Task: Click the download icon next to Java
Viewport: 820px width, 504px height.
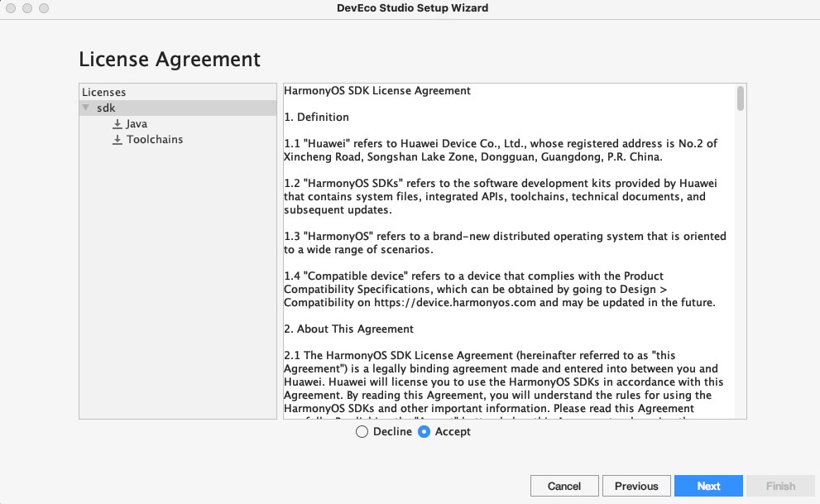Action: point(117,124)
